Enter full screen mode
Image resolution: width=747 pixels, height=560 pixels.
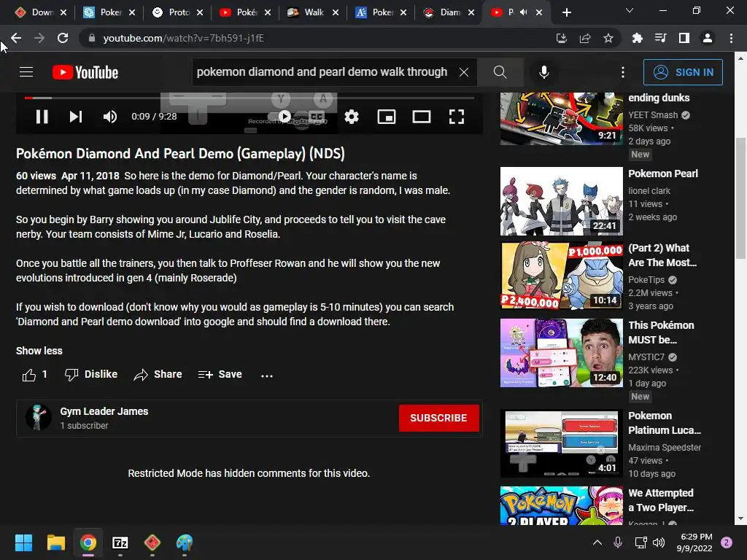point(457,117)
